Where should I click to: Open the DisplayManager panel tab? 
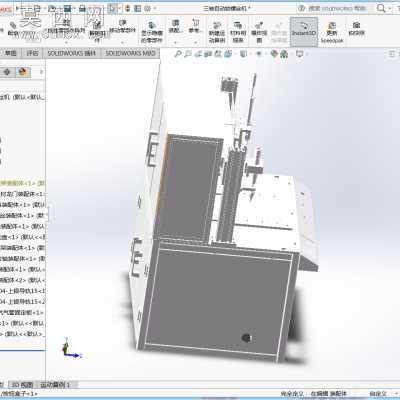pyautogui.click(x=23, y=72)
